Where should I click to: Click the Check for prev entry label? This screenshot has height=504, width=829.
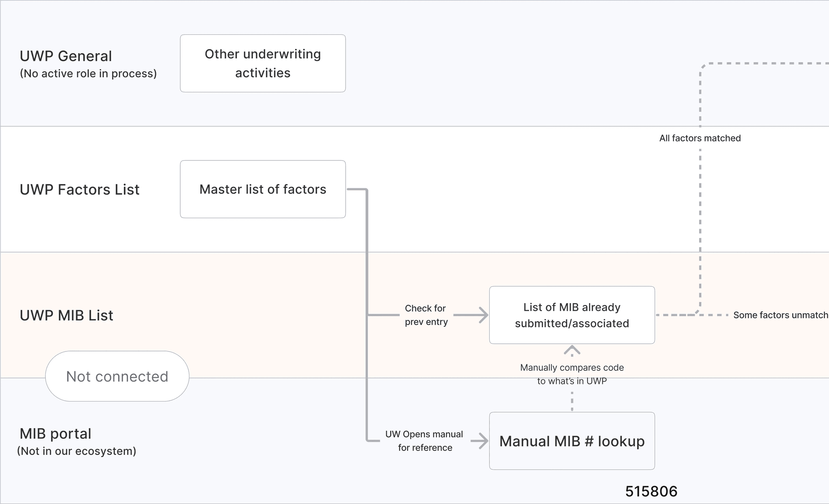(426, 315)
